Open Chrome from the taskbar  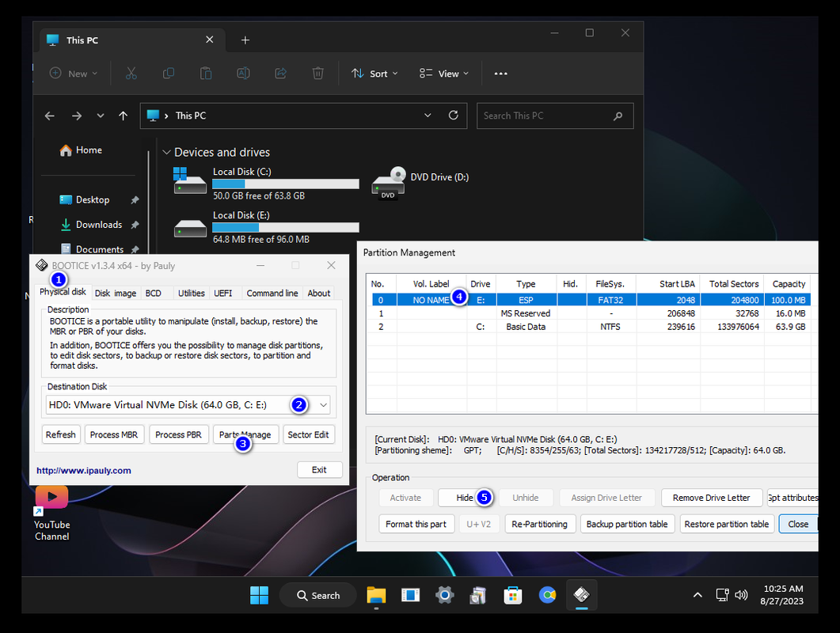pos(548,595)
